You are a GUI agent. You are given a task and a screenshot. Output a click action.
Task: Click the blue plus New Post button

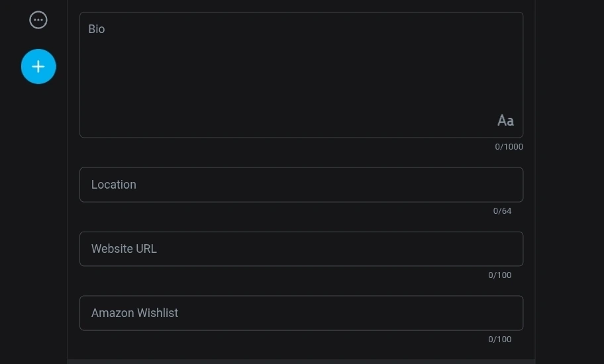pos(38,67)
